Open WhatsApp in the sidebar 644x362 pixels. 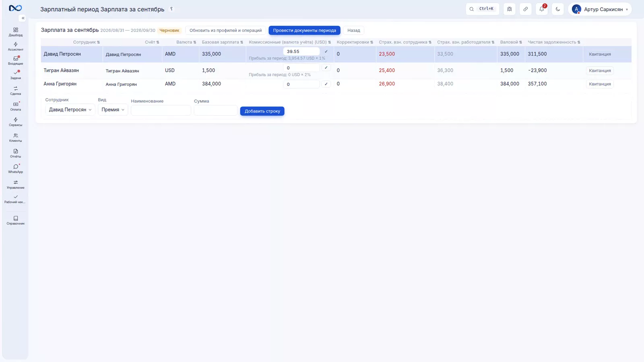tap(15, 169)
